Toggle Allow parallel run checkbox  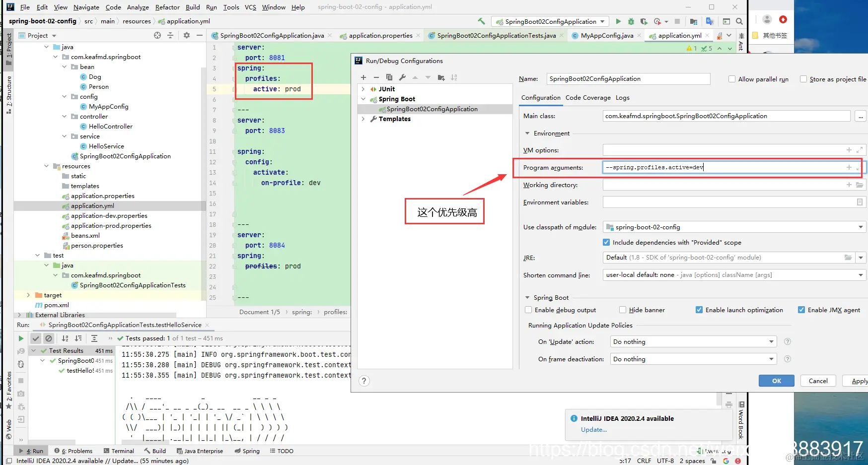tap(732, 79)
